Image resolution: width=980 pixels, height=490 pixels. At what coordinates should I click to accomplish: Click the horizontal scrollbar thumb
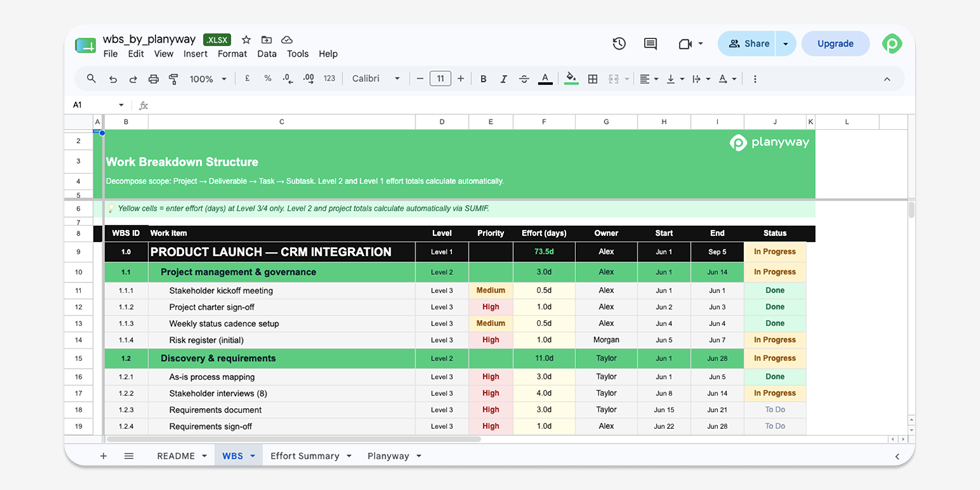[x=293, y=439]
